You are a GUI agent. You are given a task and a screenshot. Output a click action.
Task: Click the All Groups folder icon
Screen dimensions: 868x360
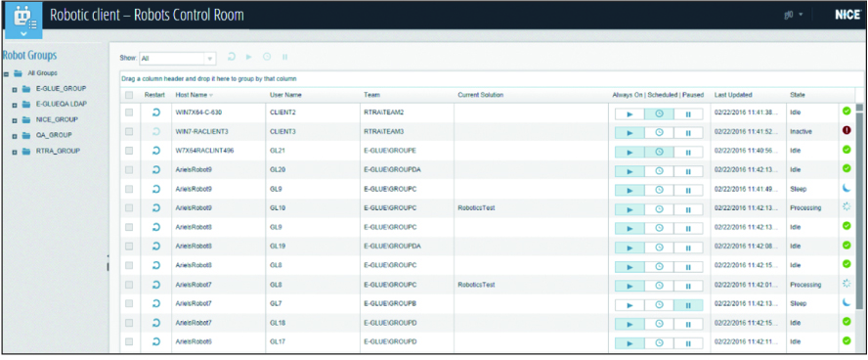pyautogui.click(x=18, y=73)
